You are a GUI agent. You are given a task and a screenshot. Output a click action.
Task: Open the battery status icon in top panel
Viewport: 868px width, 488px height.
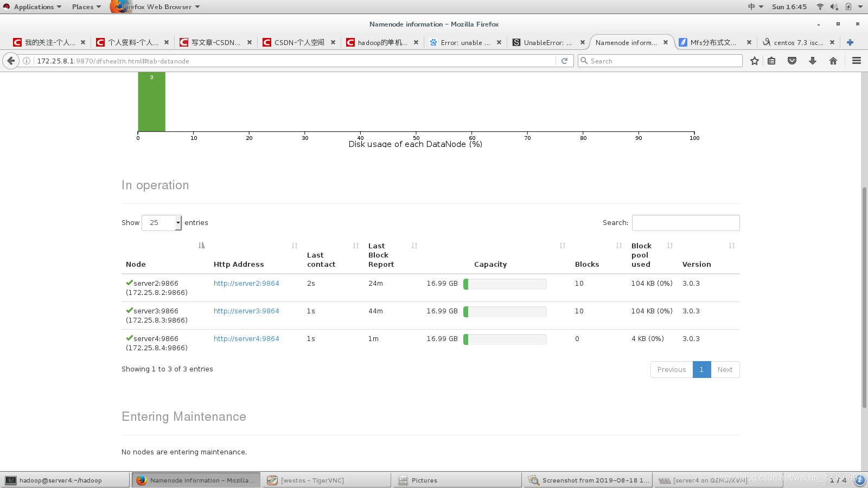click(x=848, y=7)
